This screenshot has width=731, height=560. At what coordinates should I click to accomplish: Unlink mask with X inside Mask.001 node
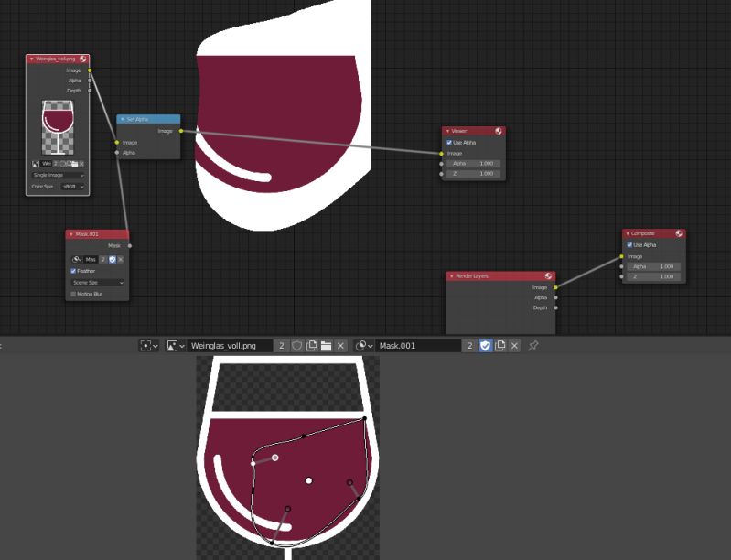pyautogui.click(x=121, y=259)
